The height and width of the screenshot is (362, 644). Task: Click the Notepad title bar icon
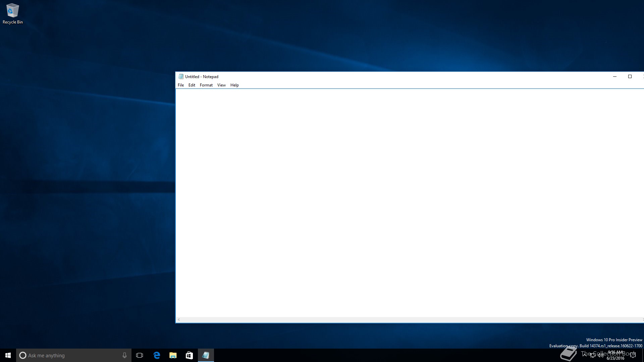tap(181, 76)
